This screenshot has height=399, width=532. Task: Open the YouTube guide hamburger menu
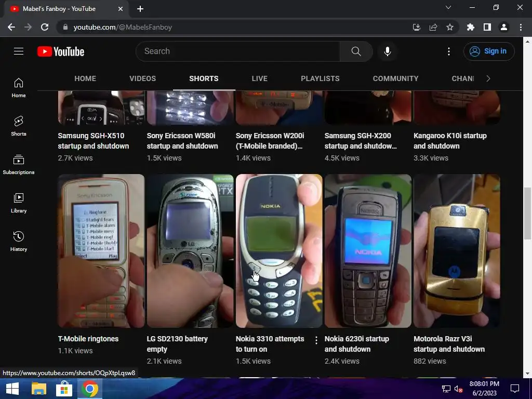coord(19,51)
